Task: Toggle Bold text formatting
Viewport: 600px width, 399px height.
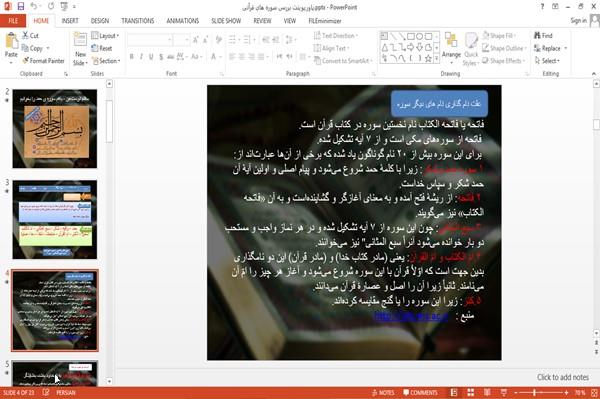Action: pyautogui.click(x=131, y=57)
